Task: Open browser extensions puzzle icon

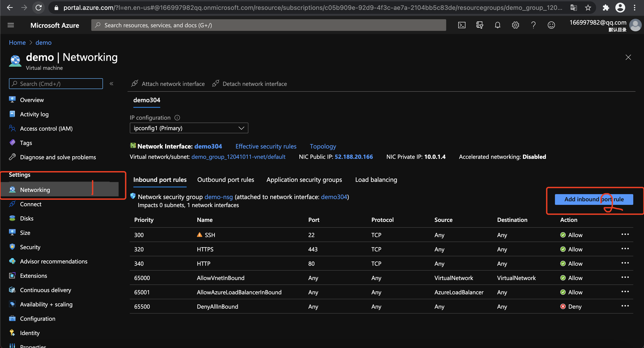Action: pos(606,8)
